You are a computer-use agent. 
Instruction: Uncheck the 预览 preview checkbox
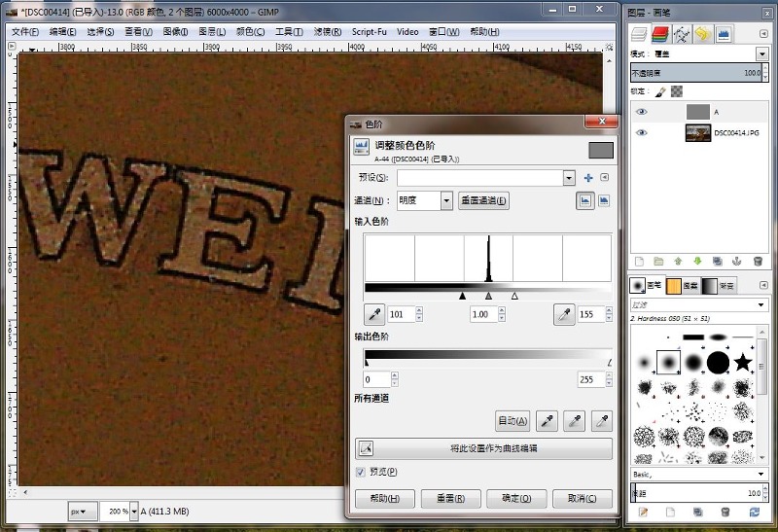[362, 472]
